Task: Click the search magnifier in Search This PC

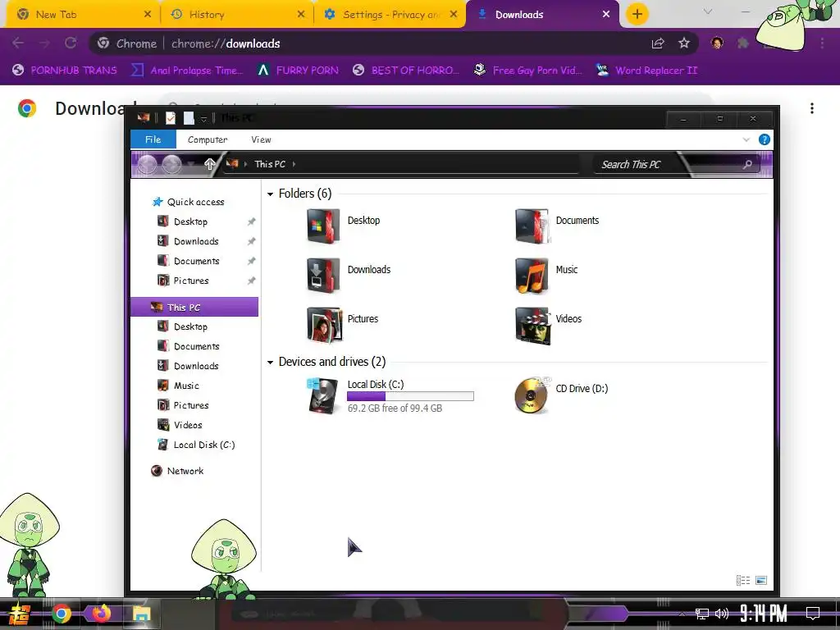Action: [747, 164]
